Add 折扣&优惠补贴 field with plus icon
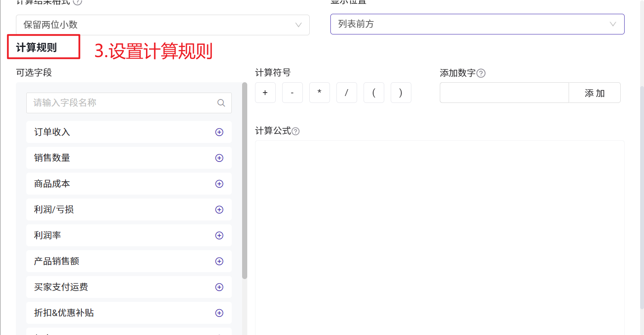 (219, 313)
